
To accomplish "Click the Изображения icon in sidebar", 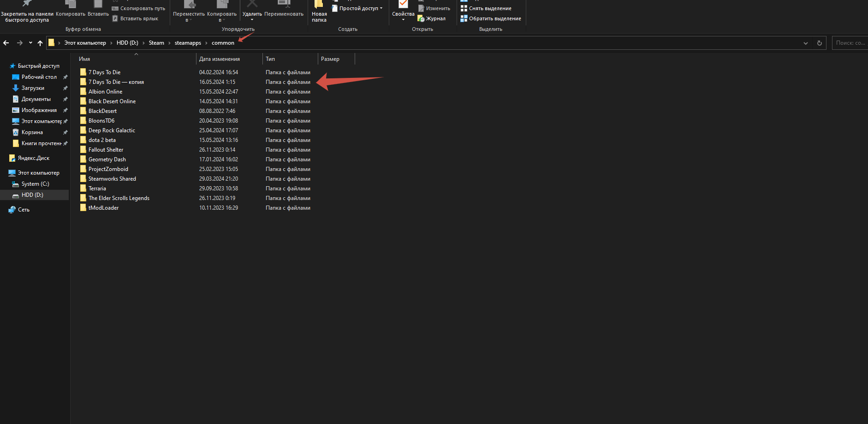I will click(16, 110).
